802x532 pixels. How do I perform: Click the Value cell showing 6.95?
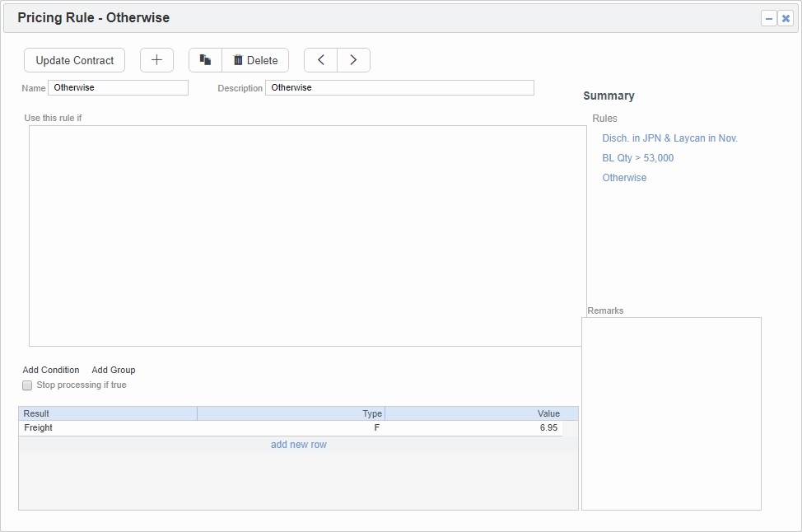(548, 427)
